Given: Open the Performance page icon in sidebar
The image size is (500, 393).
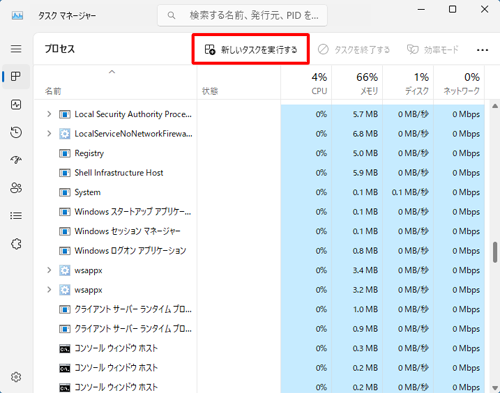Looking at the screenshot, I should pyautogui.click(x=16, y=105).
